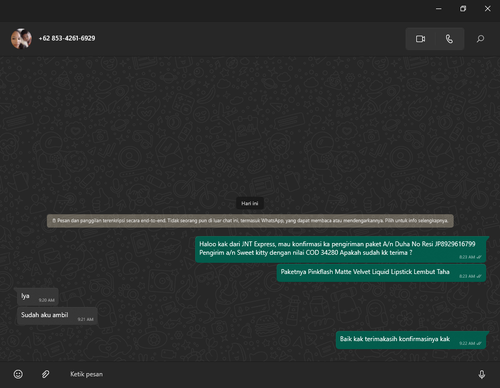The width and height of the screenshot is (500, 388).
Task: Select the "Haloo kak dari JNT Express" message
Action: click(x=341, y=249)
